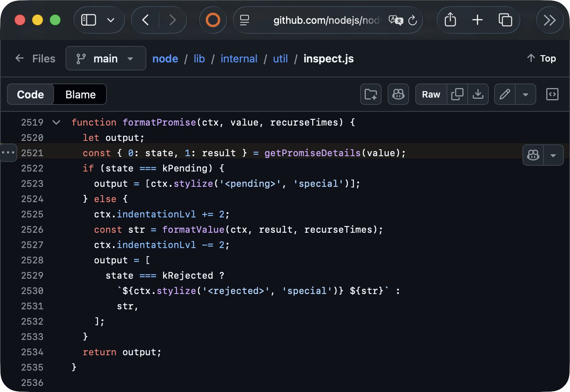Click Copilot icon on line 2521

click(533, 155)
